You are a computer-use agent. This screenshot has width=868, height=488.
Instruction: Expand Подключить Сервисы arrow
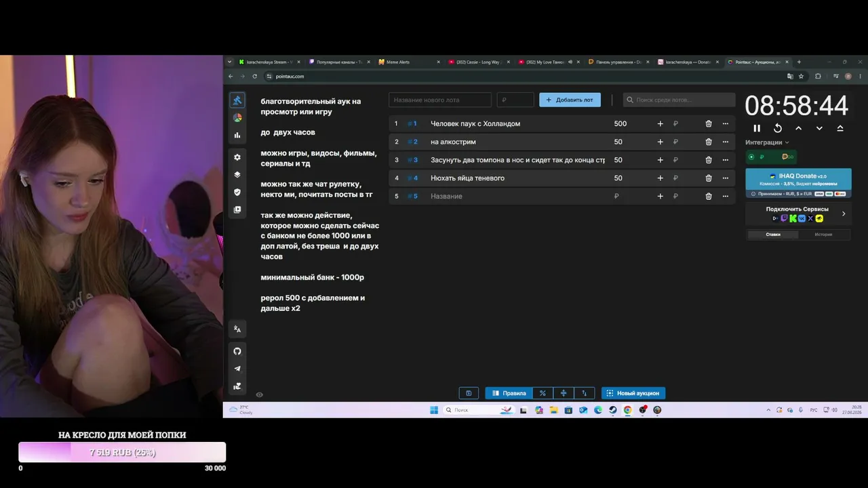pos(844,213)
